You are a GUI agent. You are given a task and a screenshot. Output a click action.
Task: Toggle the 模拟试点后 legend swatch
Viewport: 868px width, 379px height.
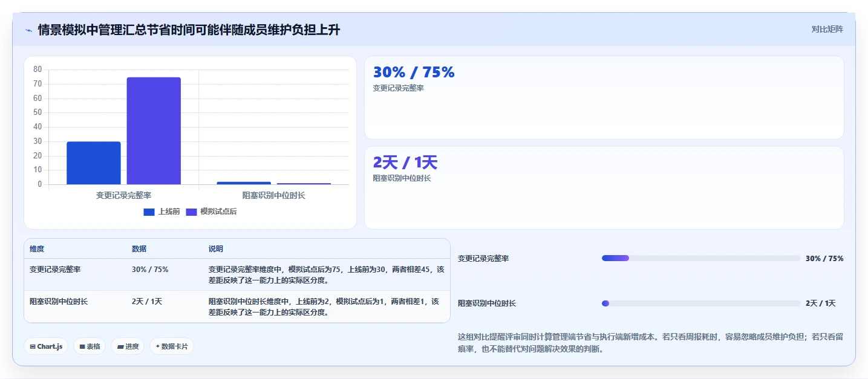[191, 212]
